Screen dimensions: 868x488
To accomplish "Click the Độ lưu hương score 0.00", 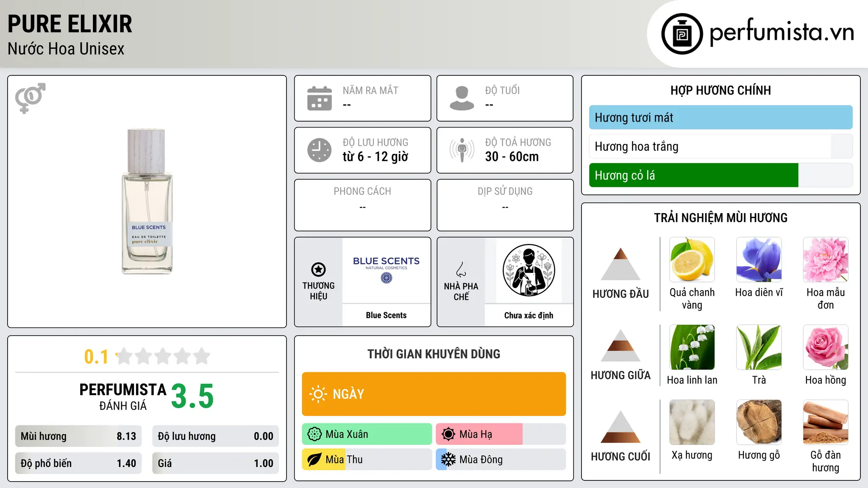I will pyautogui.click(x=216, y=436).
